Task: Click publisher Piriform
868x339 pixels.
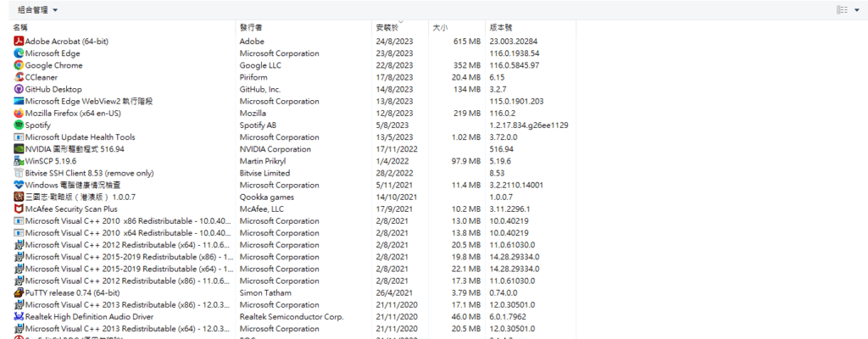Action: click(x=253, y=77)
